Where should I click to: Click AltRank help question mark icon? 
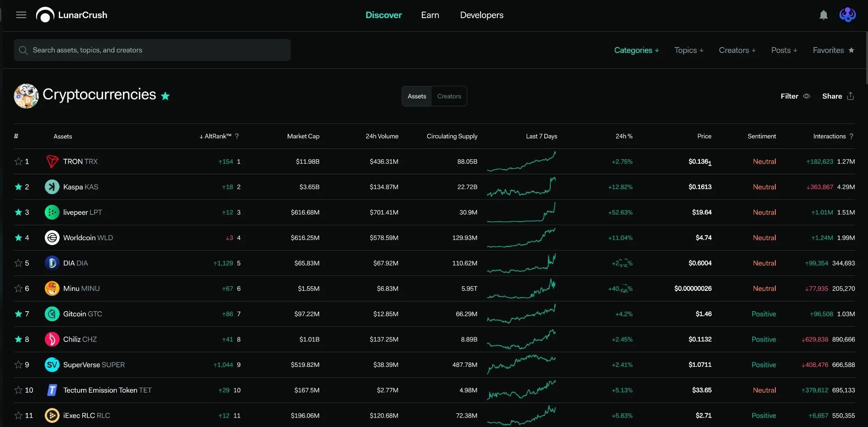tap(237, 136)
